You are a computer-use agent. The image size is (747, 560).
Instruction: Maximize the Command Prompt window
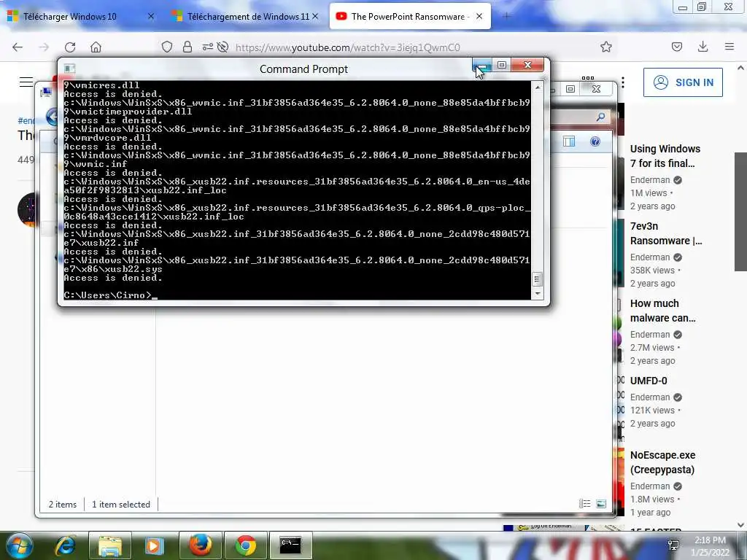point(502,65)
